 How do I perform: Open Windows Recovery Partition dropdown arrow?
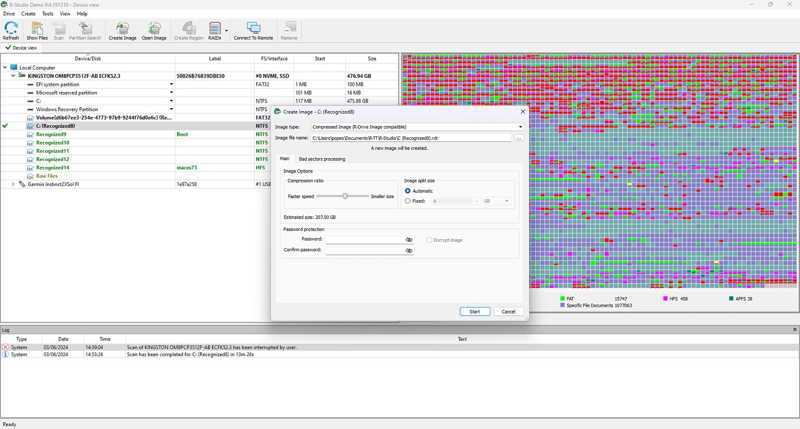coord(171,109)
